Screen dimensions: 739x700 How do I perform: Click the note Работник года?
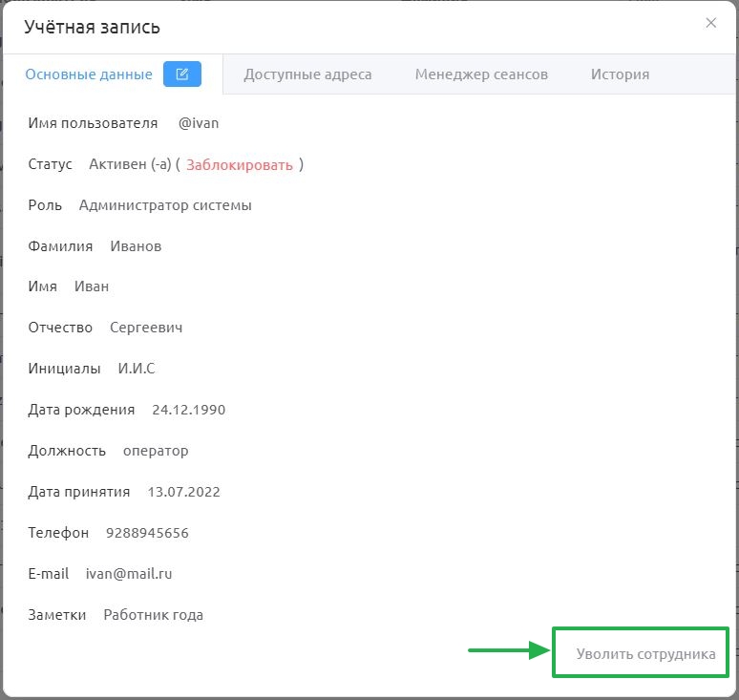coord(153,615)
